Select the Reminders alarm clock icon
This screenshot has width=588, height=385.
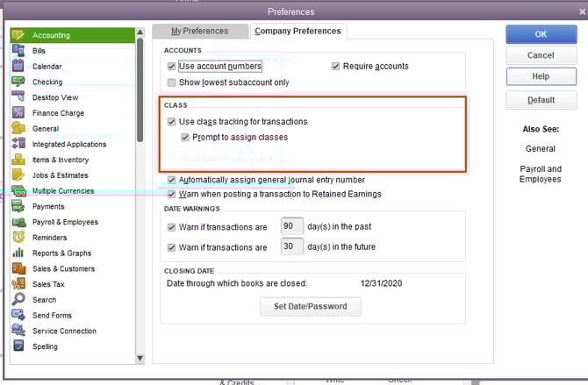pyautogui.click(x=18, y=238)
